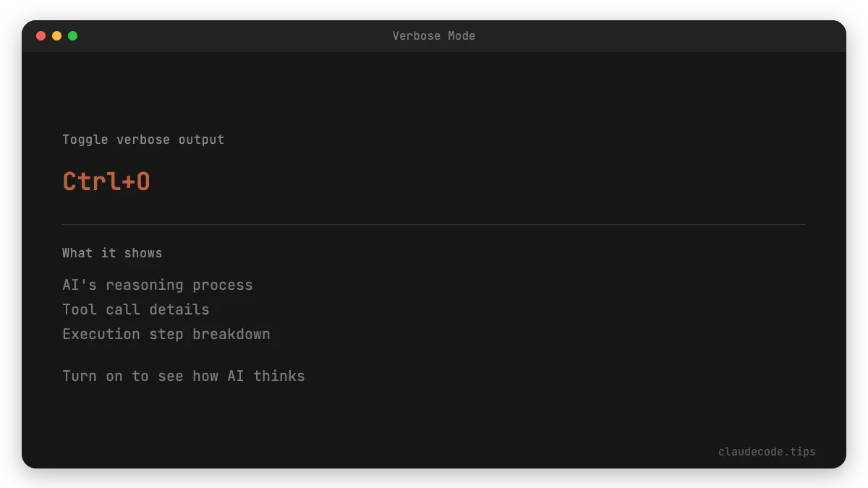
Task: Select the "Tool call details" line
Action: click(136, 309)
